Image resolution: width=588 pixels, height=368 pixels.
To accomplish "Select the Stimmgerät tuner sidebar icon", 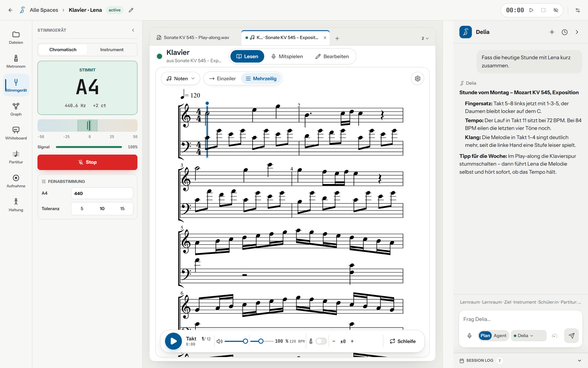I will [x=16, y=85].
